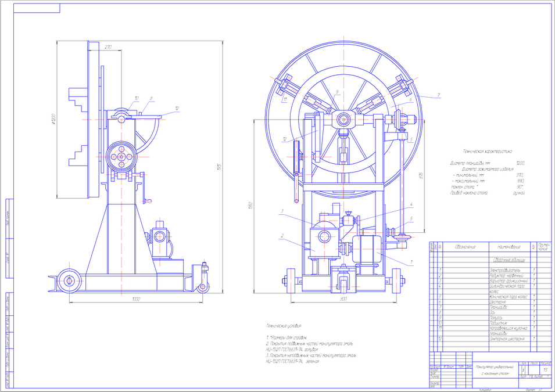555x392 pixels.
Task: Click the '990,' maximum diameter value
Action: click(x=520, y=181)
